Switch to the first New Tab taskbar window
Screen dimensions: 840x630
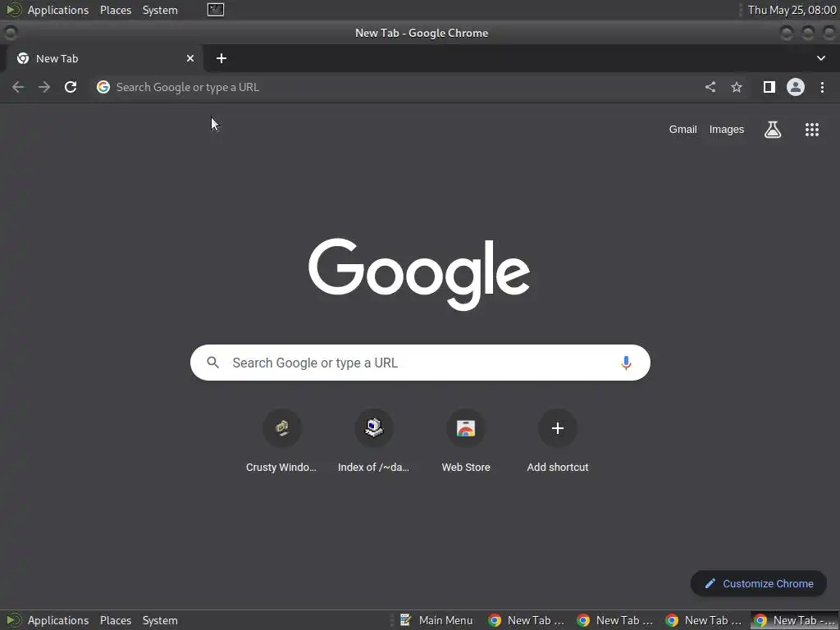click(x=526, y=620)
